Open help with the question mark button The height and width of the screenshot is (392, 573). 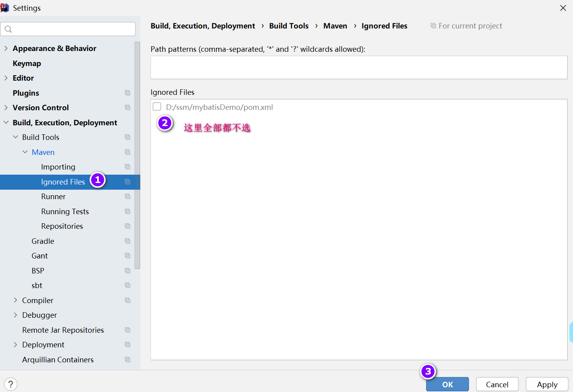(11, 384)
